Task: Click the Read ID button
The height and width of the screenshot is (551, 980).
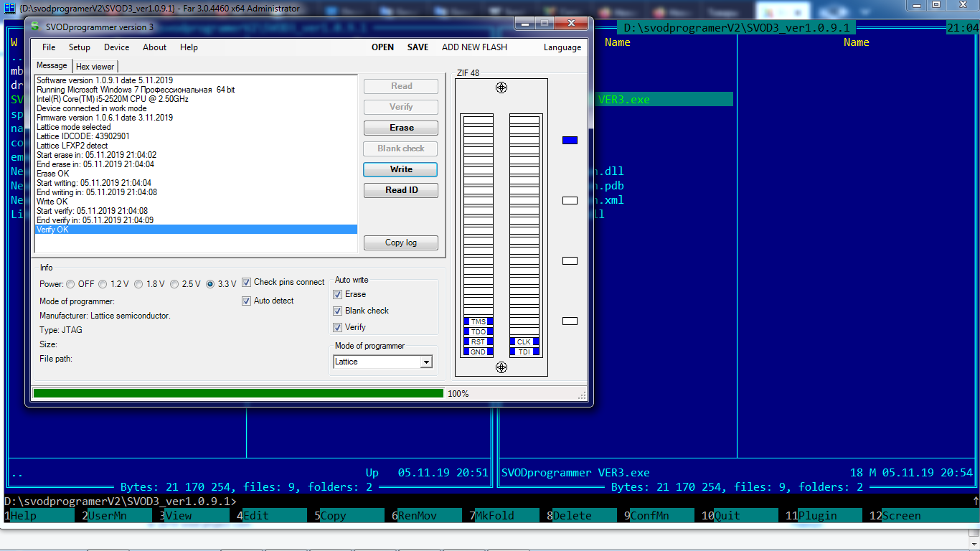Action: tap(401, 190)
